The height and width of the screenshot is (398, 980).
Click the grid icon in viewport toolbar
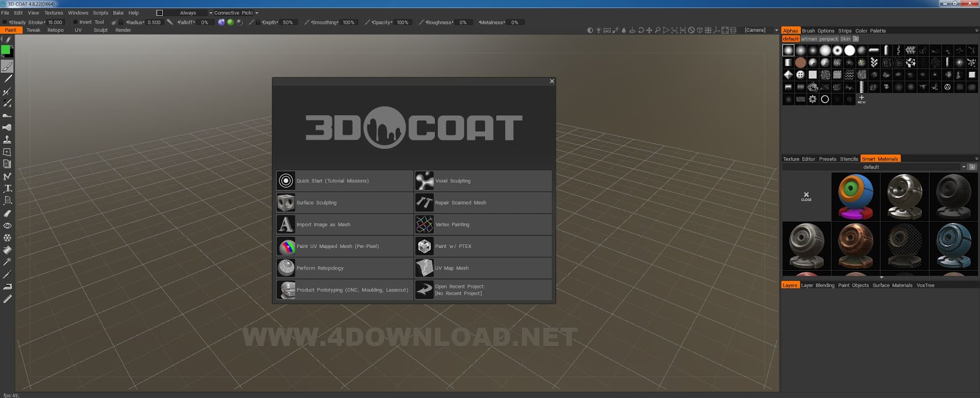[708, 30]
